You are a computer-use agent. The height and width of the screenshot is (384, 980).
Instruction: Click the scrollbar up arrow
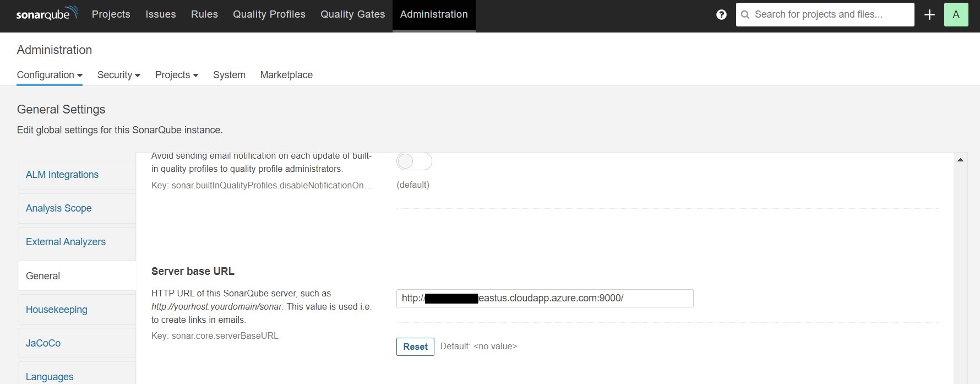tap(960, 160)
